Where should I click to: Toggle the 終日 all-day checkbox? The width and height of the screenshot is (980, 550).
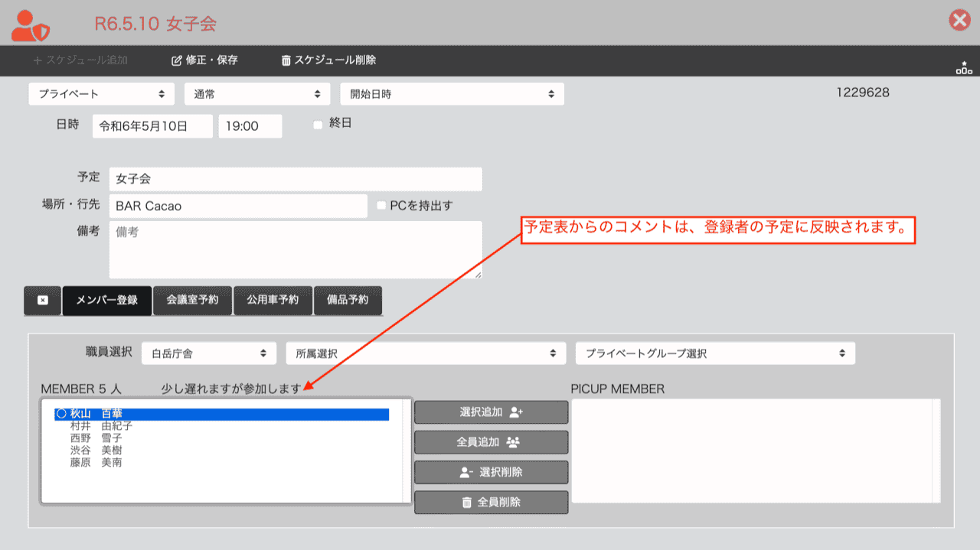pos(318,125)
